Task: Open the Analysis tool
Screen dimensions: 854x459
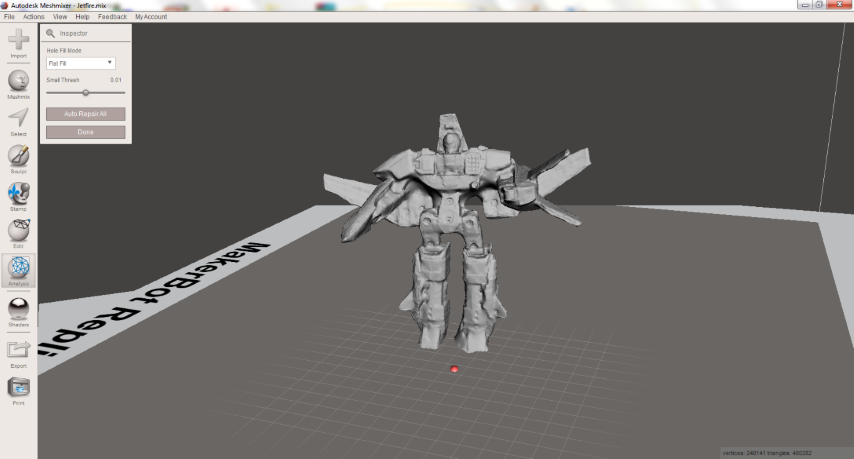Action: pyautogui.click(x=19, y=268)
